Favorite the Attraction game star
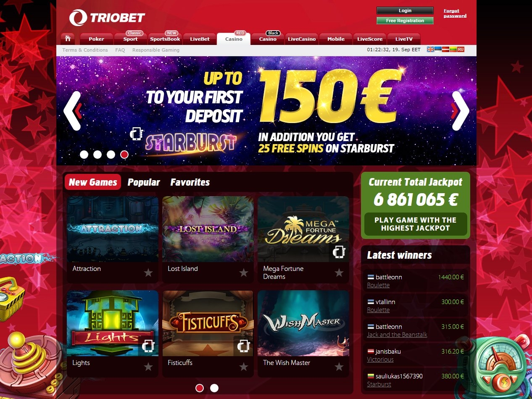532x399 pixels. coord(148,273)
